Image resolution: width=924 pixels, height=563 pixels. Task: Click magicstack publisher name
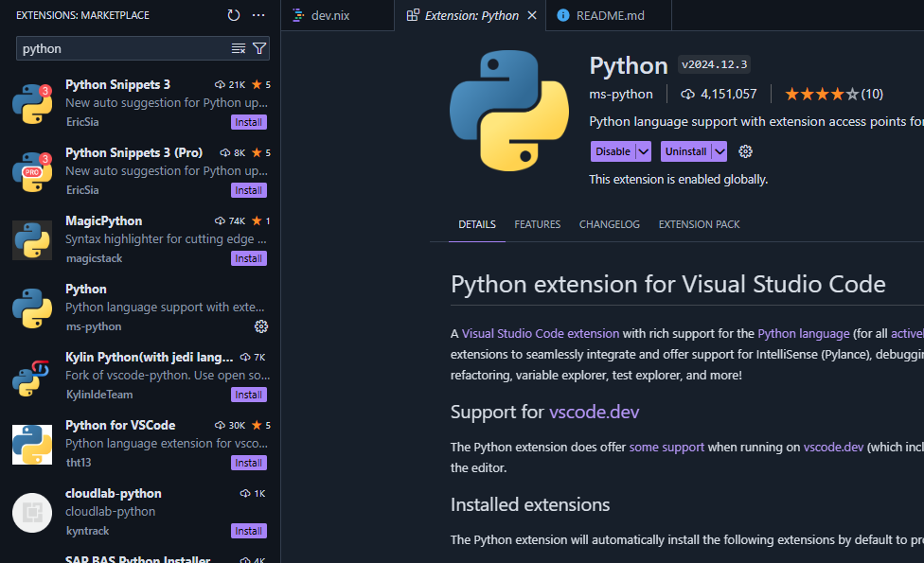point(95,258)
